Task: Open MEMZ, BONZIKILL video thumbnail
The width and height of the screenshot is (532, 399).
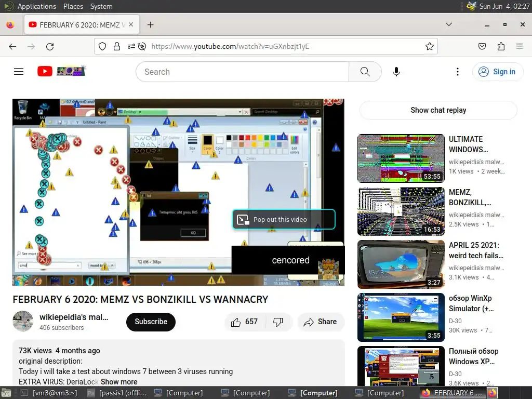Action: tap(401, 211)
